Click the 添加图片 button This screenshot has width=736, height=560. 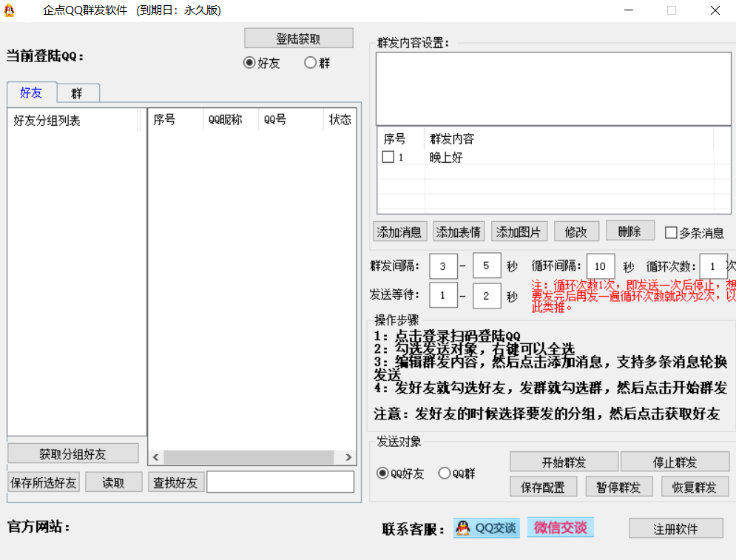[519, 232]
